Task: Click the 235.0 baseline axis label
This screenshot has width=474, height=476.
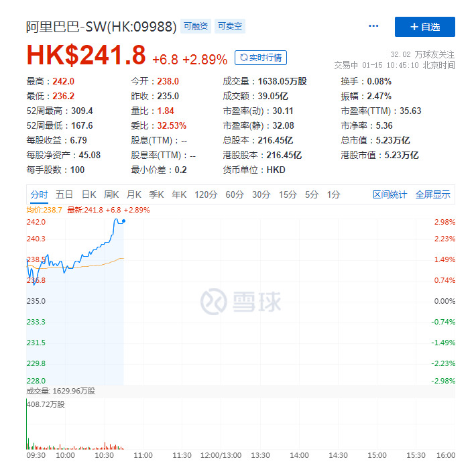Action: tap(36, 301)
